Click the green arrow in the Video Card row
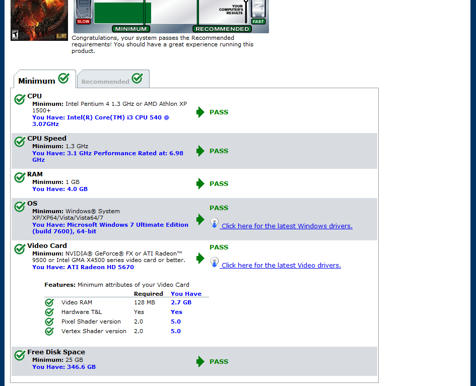Screen dimensions: 476x386 [200, 258]
